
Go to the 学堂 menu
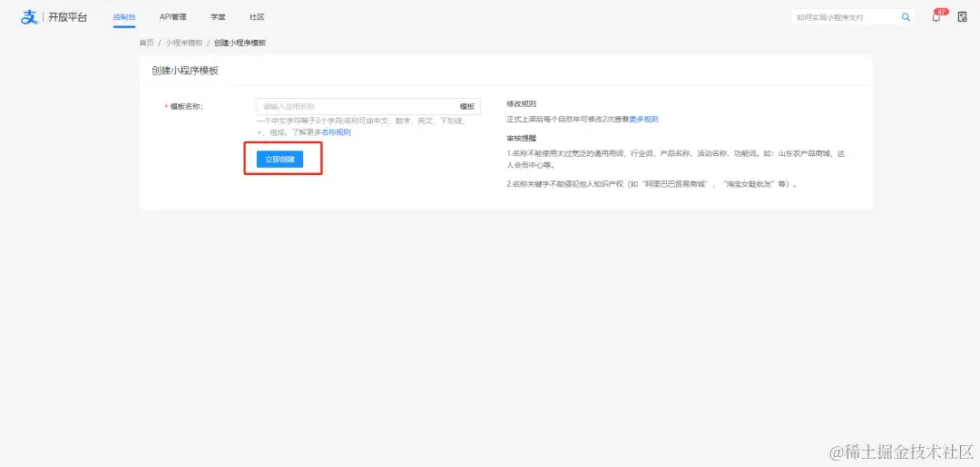(x=218, y=17)
